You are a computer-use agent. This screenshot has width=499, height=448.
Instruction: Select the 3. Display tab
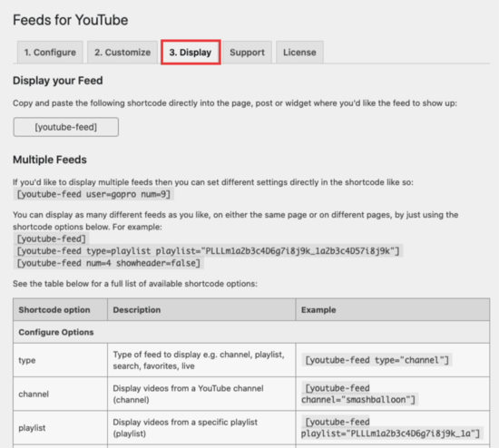click(191, 53)
